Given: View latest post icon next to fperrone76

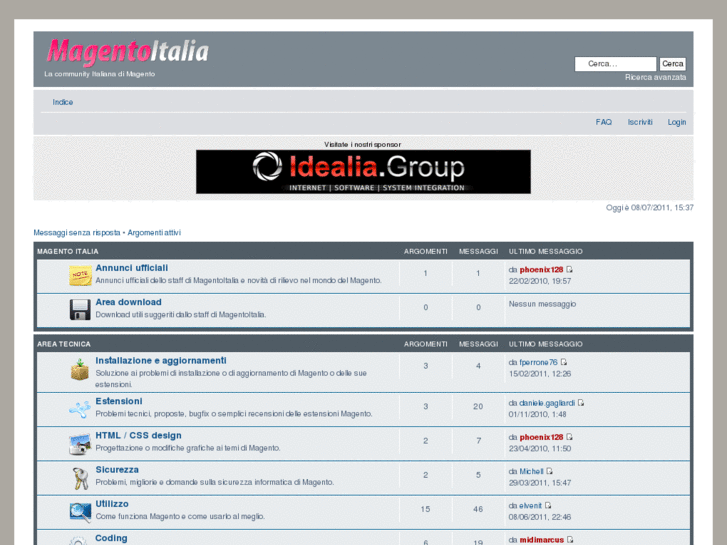Looking at the screenshot, I should pyautogui.click(x=564, y=362).
